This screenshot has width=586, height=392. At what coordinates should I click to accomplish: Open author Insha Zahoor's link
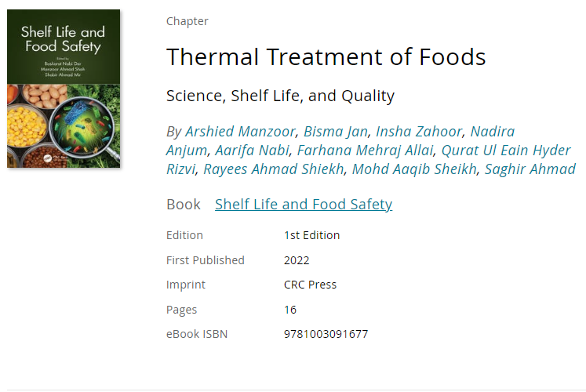point(419,132)
